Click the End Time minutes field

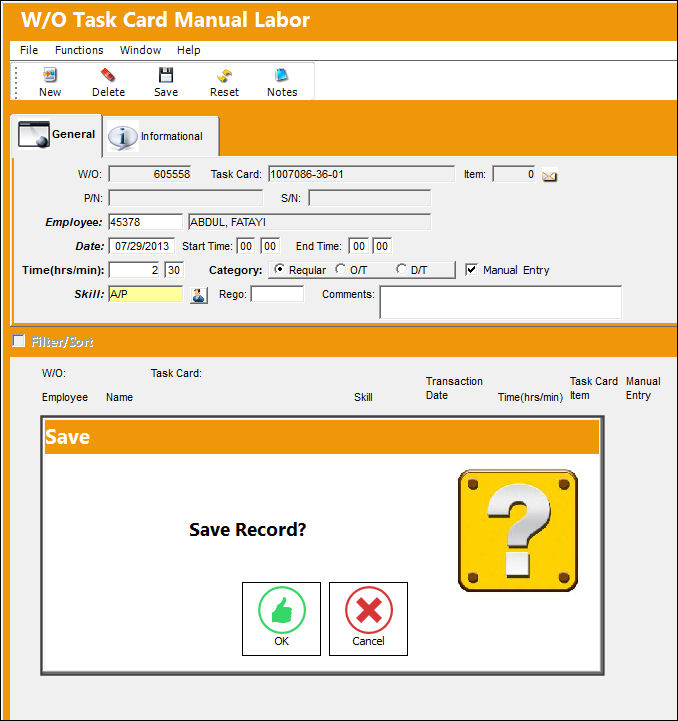[382, 246]
